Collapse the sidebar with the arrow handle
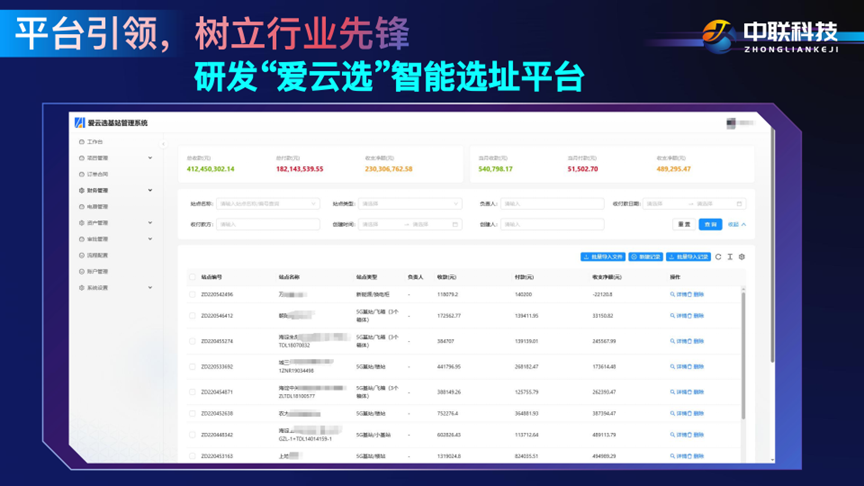This screenshot has height=486, width=864. coord(163,144)
